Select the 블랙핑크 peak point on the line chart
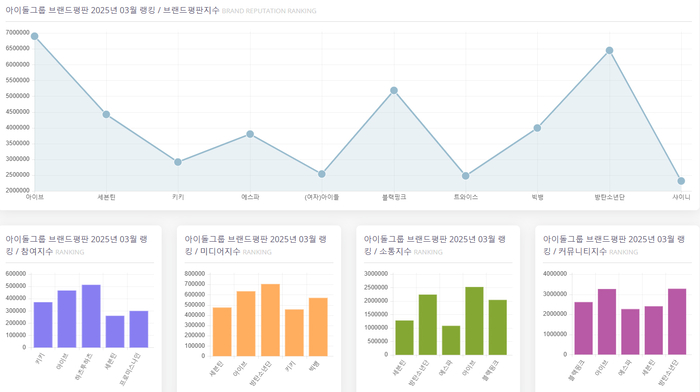 coord(394,91)
